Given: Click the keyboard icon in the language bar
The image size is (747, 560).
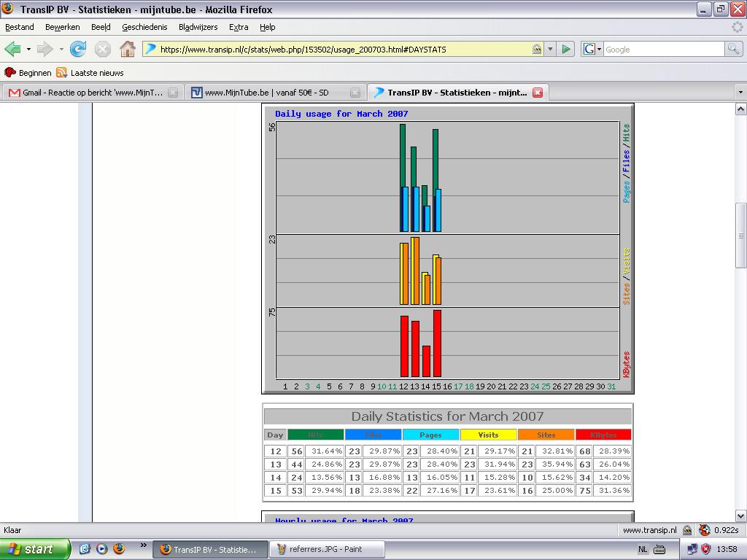Looking at the screenshot, I should pyautogui.click(x=659, y=550).
